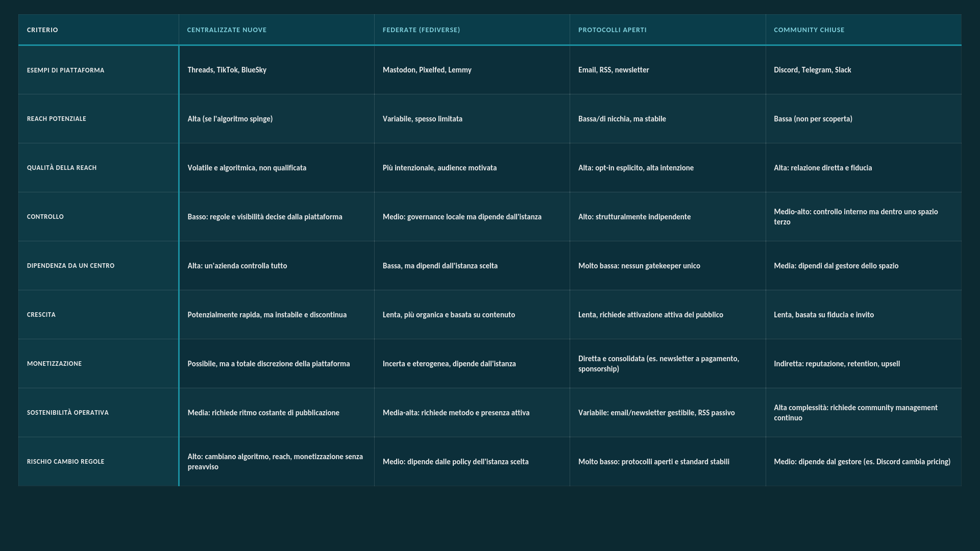This screenshot has height=551, width=980.
Task: Click the CRITERIO column header
Action: pyautogui.click(x=42, y=30)
